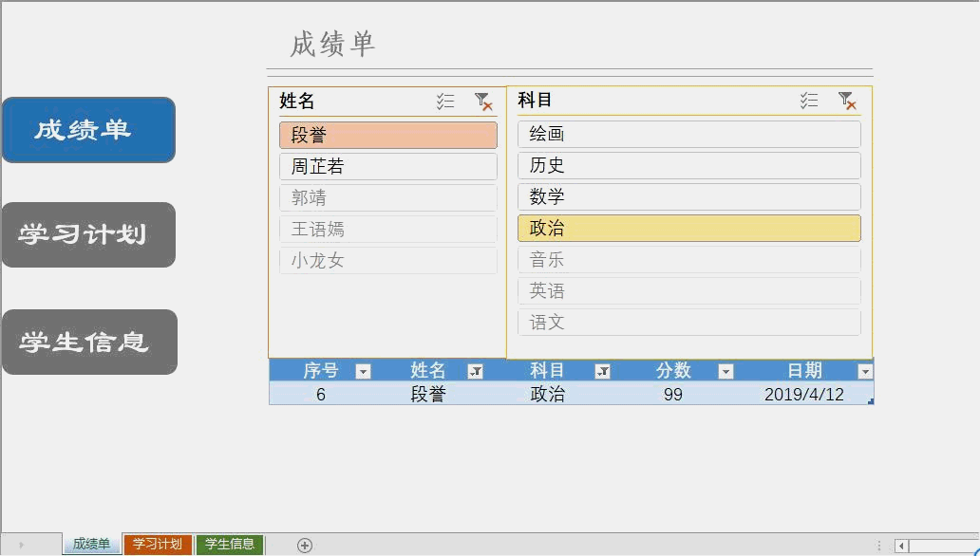Select 小龙女 in 姓名 slicer
The width and height of the screenshot is (980, 556).
(388, 261)
